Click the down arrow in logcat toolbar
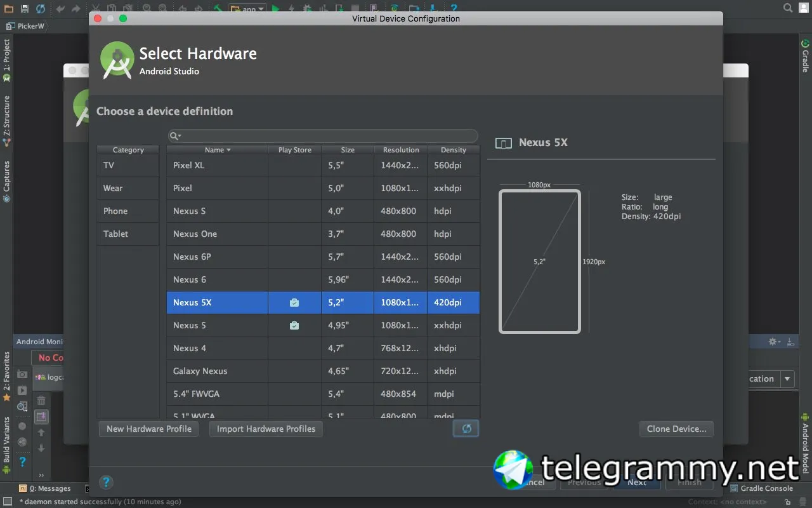The height and width of the screenshot is (508, 812). [x=41, y=448]
